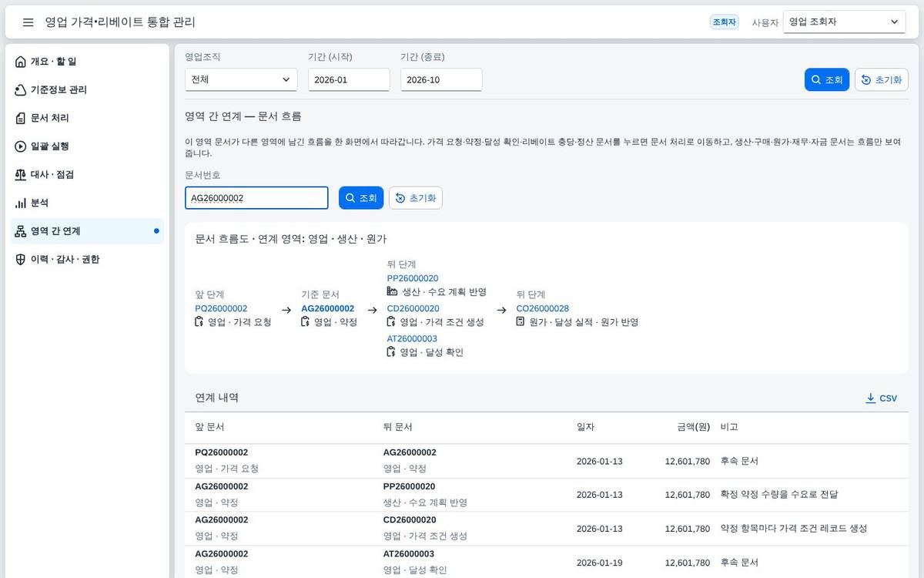Download the 연계 내역 CSV
The height and width of the screenshot is (578, 924).
click(882, 398)
